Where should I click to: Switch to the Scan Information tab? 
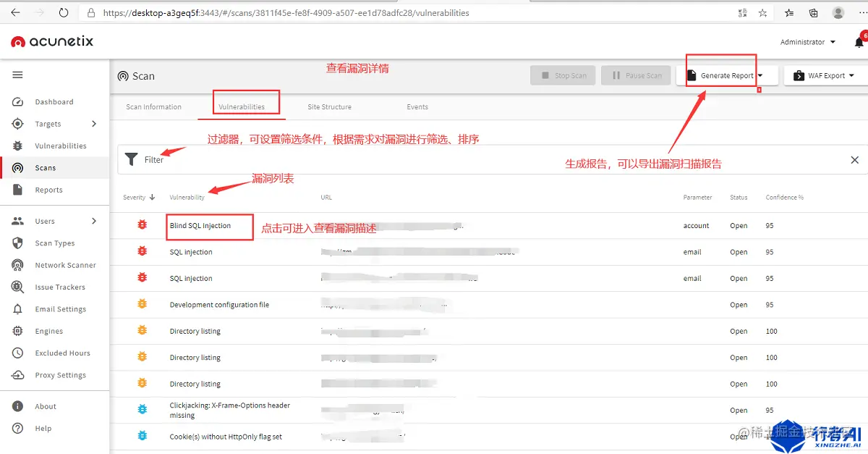click(154, 106)
